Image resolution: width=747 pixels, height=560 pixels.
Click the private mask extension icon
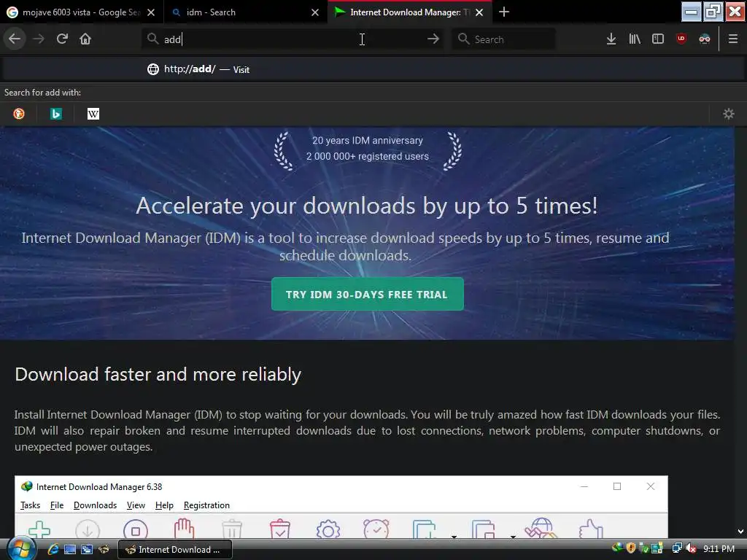click(x=705, y=39)
